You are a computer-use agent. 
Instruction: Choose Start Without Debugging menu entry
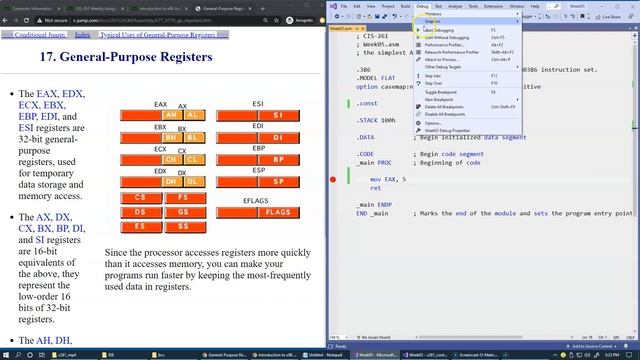[467, 38]
